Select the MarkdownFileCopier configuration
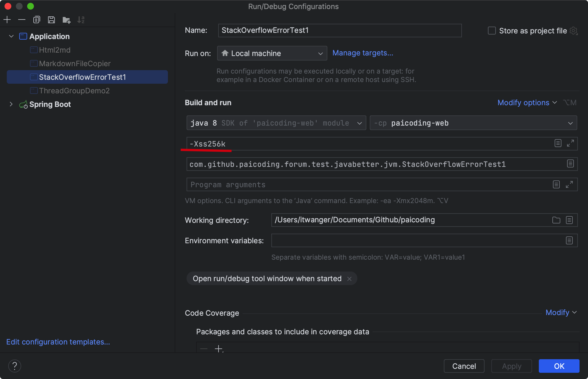The height and width of the screenshot is (379, 588). pos(75,64)
